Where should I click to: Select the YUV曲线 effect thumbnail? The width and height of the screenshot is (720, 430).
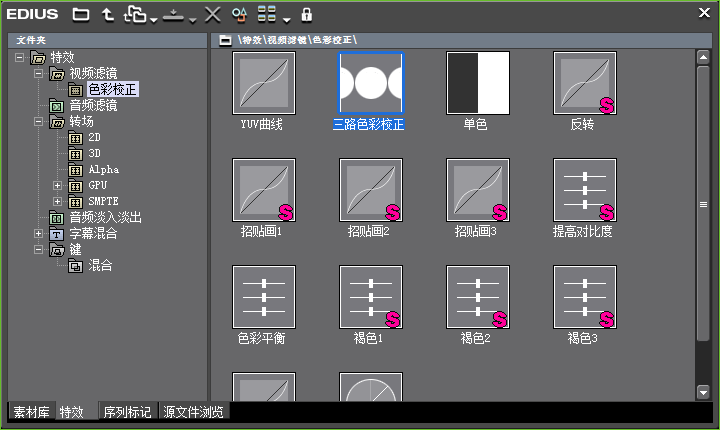[263, 82]
